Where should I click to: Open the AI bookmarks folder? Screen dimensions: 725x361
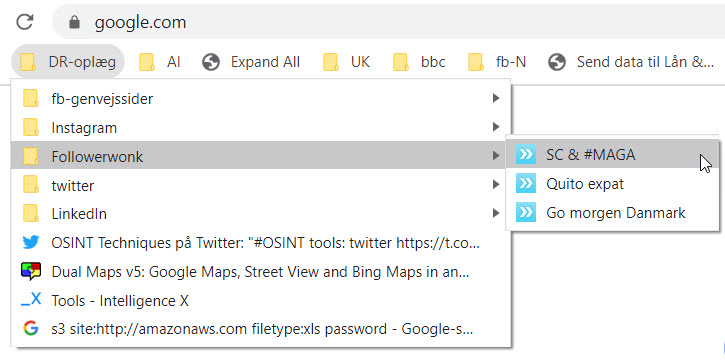click(x=160, y=61)
